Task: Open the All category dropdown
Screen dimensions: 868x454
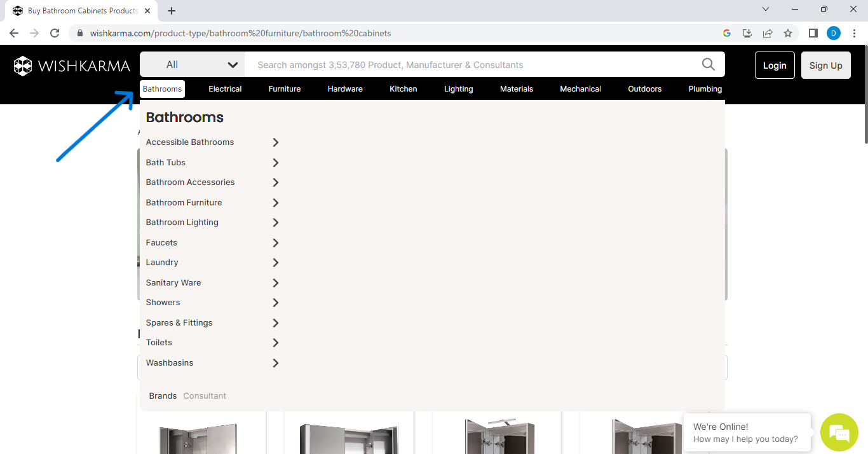Action: pos(192,64)
